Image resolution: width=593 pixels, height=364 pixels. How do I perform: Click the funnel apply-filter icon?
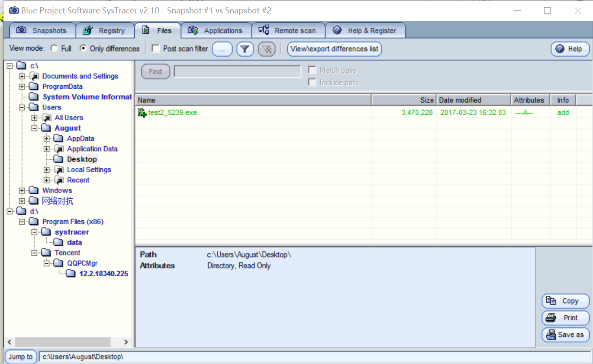click(x=245, y=49)
